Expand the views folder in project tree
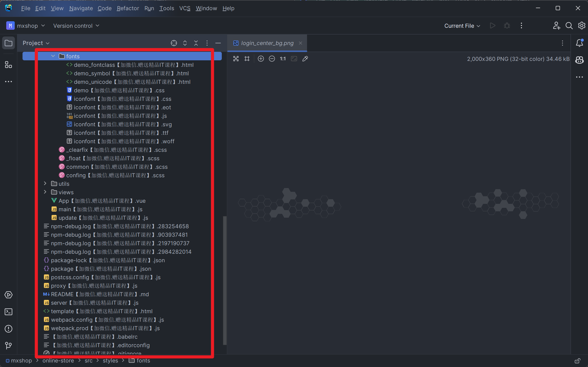Screen dimensions: 588x367 coord(45,192)
